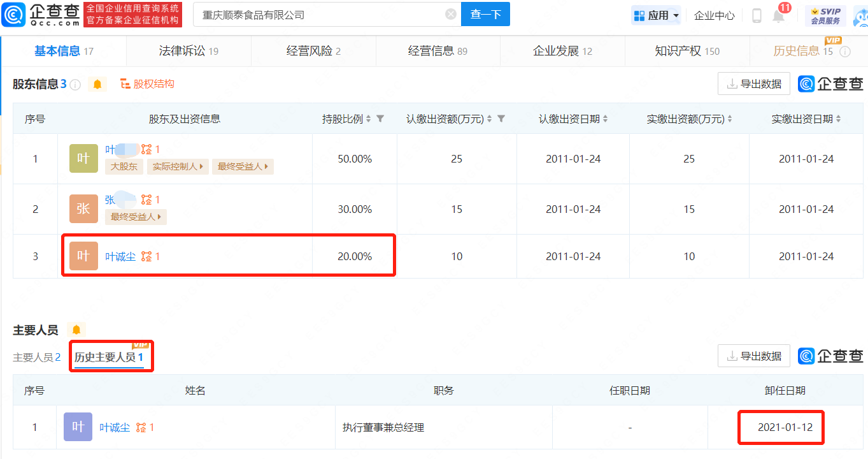Open the 应用 dropdown menu
The image size is (868, 459).
pyautogui.click(x=656, y=15)
